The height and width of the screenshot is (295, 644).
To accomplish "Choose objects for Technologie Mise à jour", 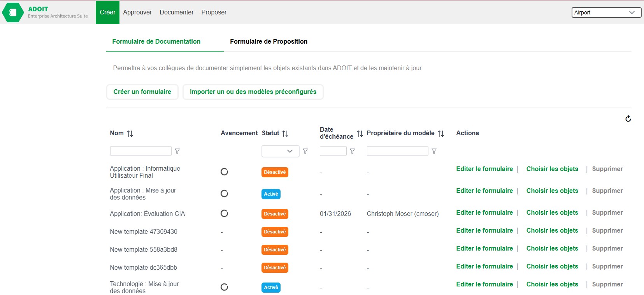I will pos(552,284).
